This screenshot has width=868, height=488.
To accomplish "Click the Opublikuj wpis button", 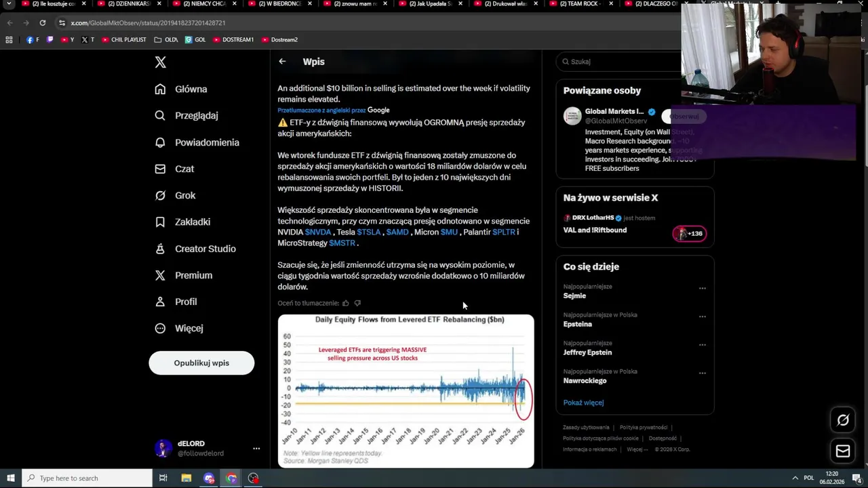I will (x=201, y=363).
